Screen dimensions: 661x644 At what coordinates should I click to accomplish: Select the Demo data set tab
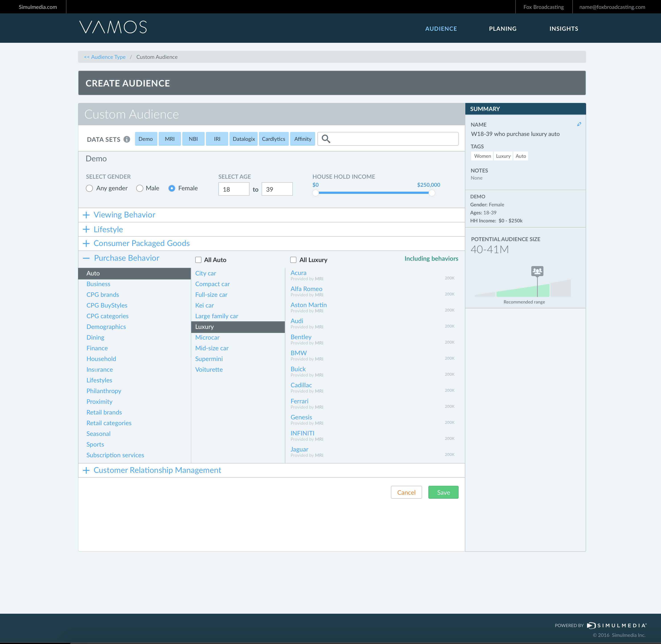pyautogui.click(x=146, y=139)
